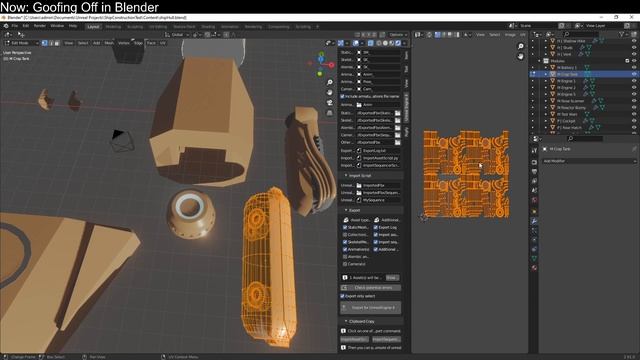Open the Render properties tab icon

tap(534, 162)
